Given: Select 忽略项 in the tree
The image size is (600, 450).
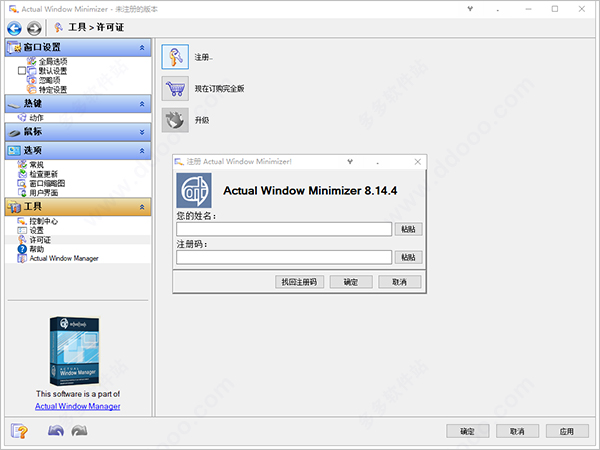Looking at the screenshot, I should [x=49, y=80].
